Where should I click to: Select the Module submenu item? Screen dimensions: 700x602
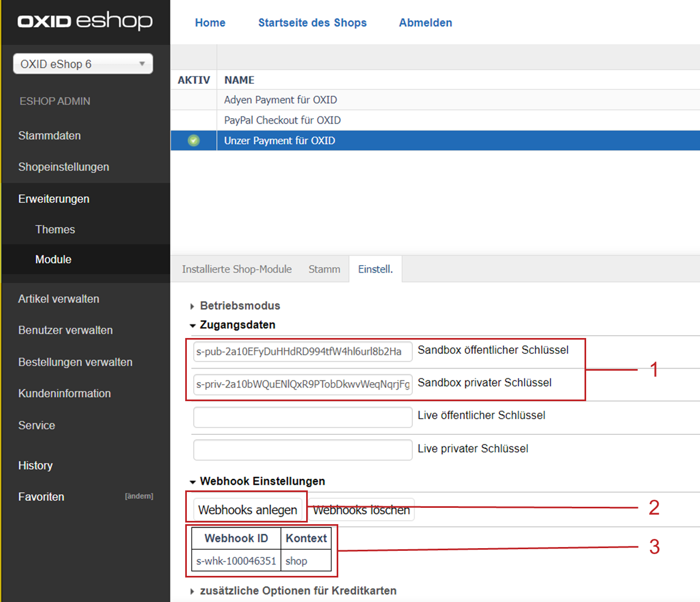(53, 260)
